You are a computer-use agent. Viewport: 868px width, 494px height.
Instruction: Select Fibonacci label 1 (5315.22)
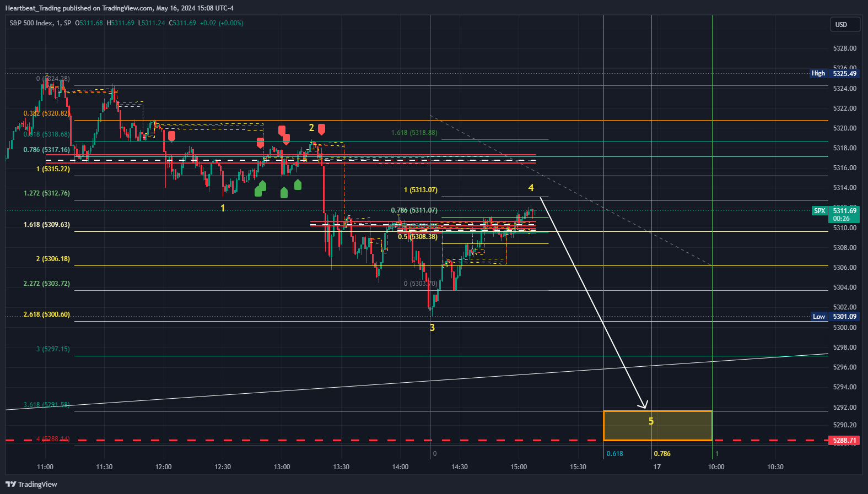tap(53, 169)
